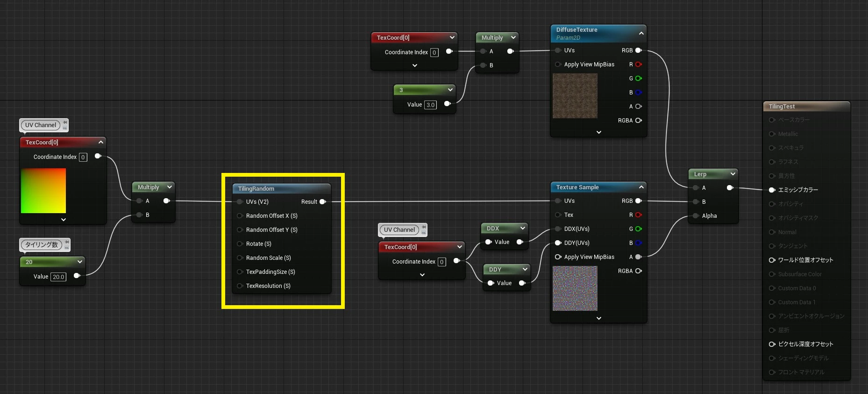The height and width of the screenshot is (394, 868).
Task: Click the Custom Data 0 input label
Action: 797,288
